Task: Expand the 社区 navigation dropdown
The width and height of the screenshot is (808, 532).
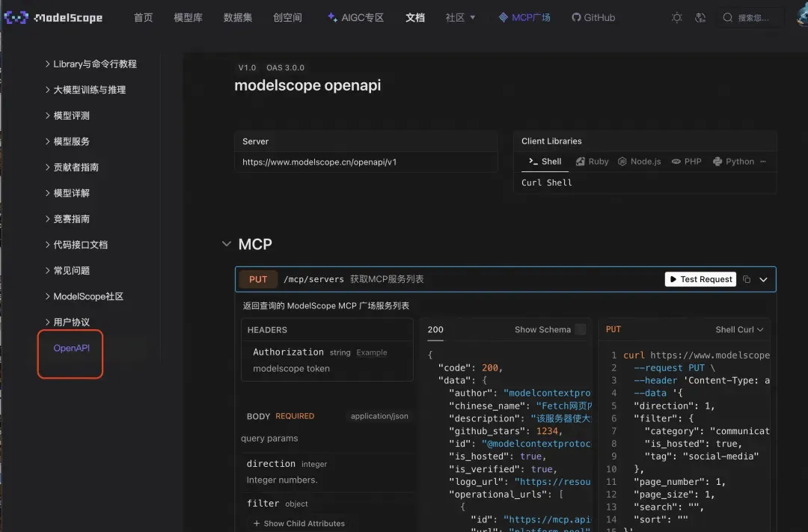Action: (460, 17)
